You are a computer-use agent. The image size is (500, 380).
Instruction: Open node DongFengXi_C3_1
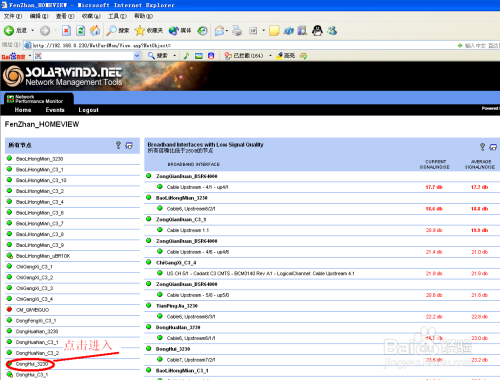pos(36,321)
